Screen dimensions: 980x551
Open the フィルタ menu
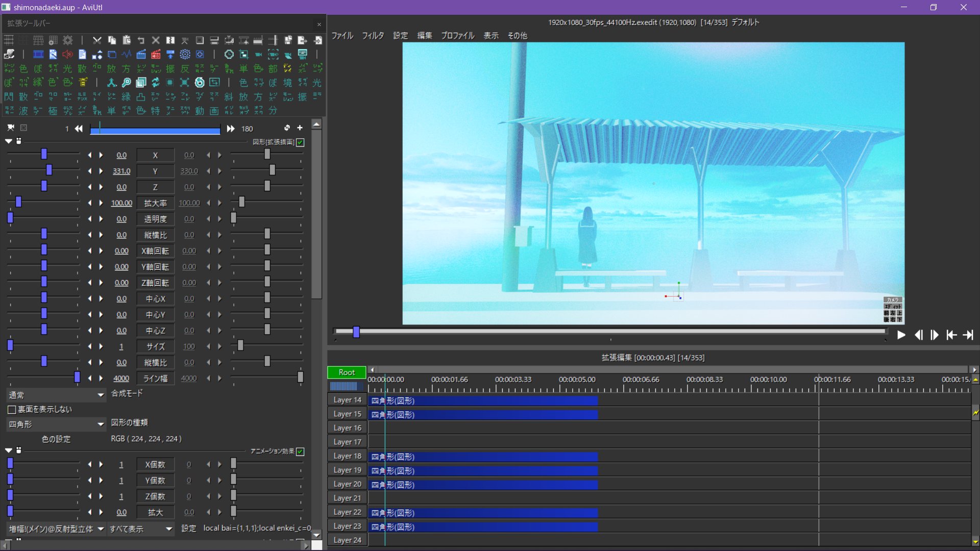pyautogui.click(x=373, y=36)
